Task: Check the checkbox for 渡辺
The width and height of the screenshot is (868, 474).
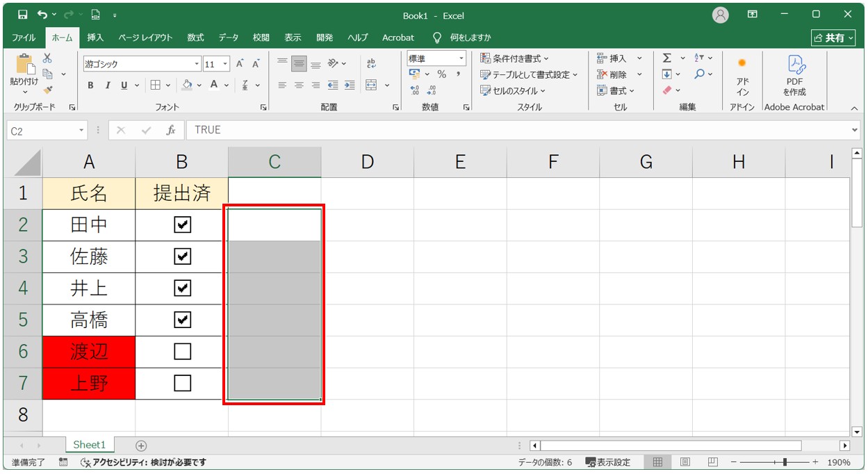Action: pos(182,351)
